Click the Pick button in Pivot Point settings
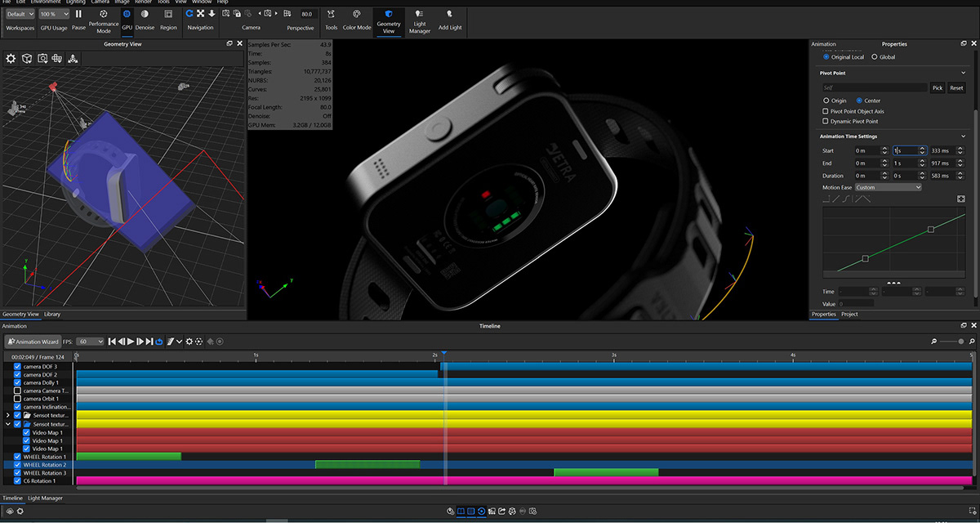Viewport: 980px width, 523px height. pyautogui.click(x=937, y=87)
